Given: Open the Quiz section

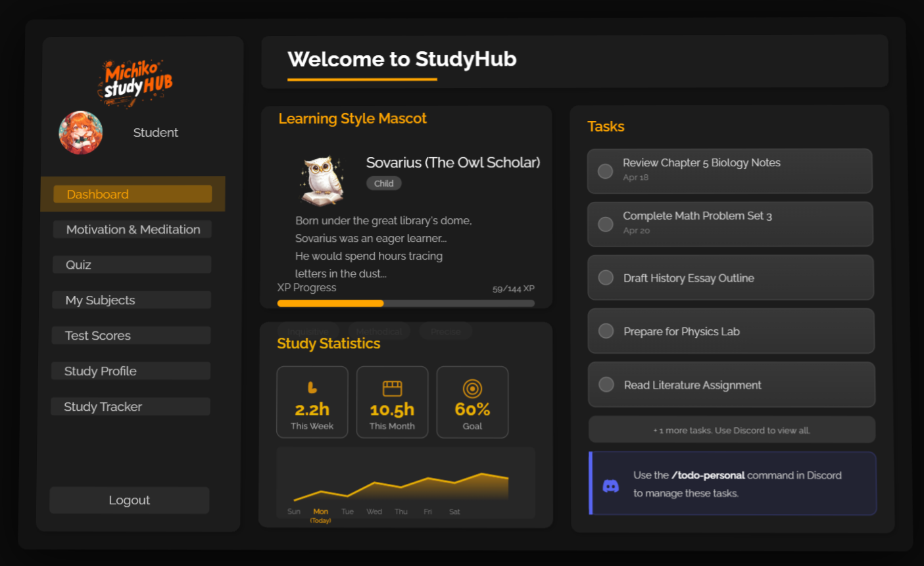Looking at the screenshot, I should [x=132, y=264].
